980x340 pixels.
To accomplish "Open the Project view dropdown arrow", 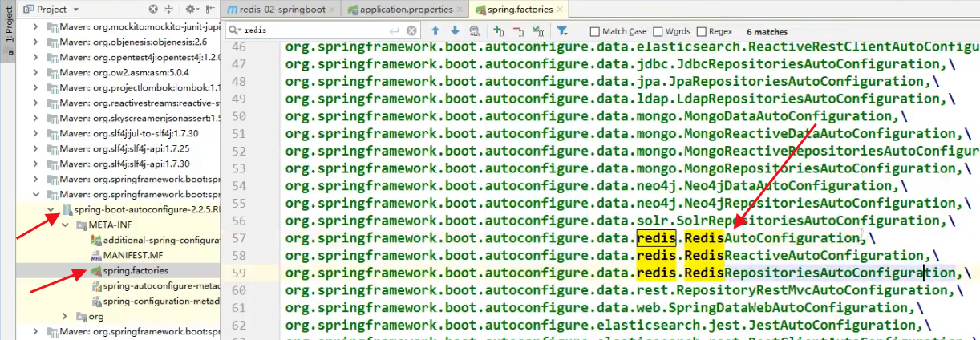I will (x=75, y=10).
